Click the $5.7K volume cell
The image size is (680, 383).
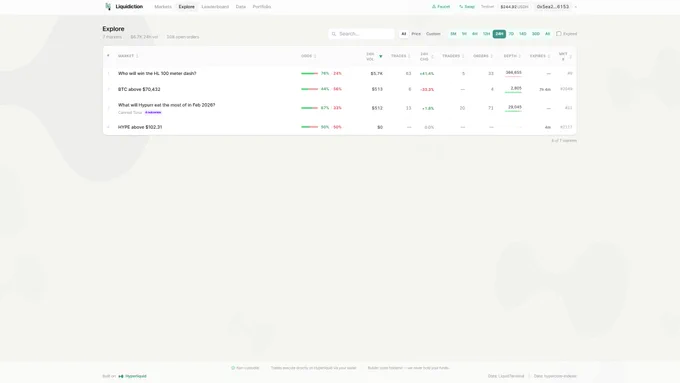(376, 74)
